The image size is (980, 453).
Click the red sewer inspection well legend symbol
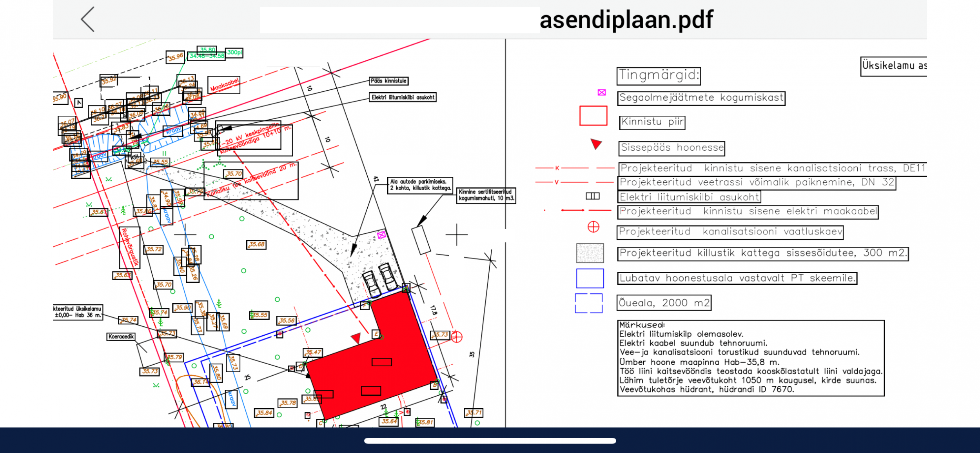click(x=593, y=227)
